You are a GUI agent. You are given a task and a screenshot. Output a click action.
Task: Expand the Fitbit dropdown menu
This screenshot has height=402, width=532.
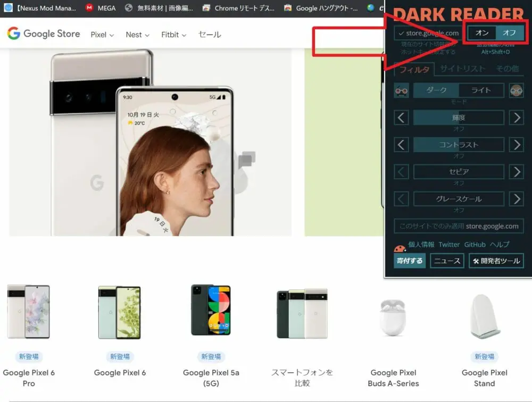point(173,35)
